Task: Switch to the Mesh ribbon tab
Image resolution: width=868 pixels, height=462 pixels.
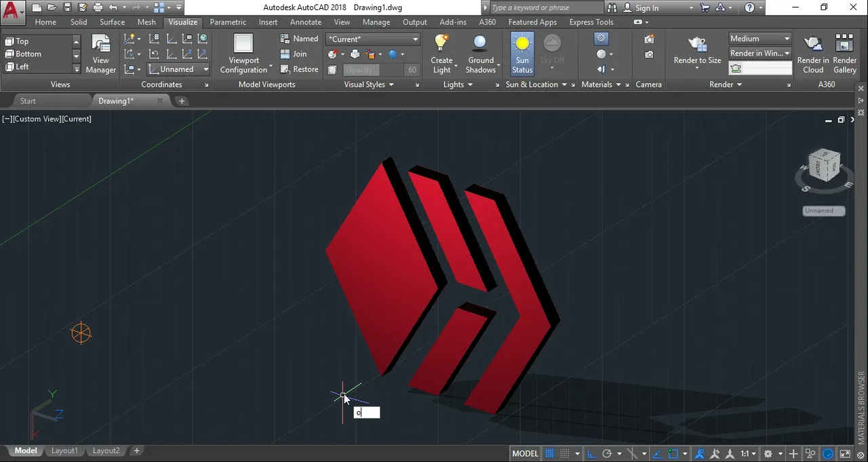Action: 146,22
